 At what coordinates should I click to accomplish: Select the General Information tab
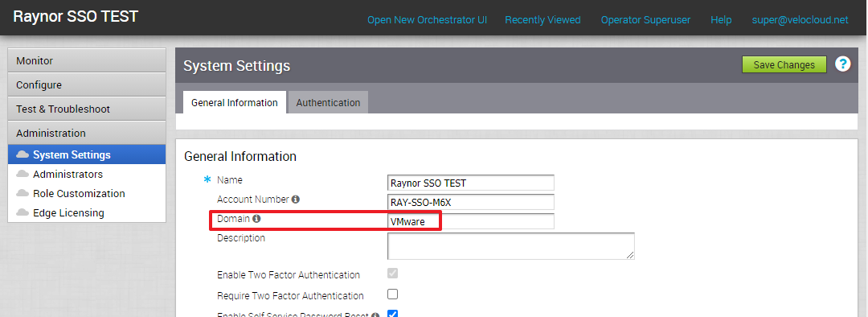235,102
